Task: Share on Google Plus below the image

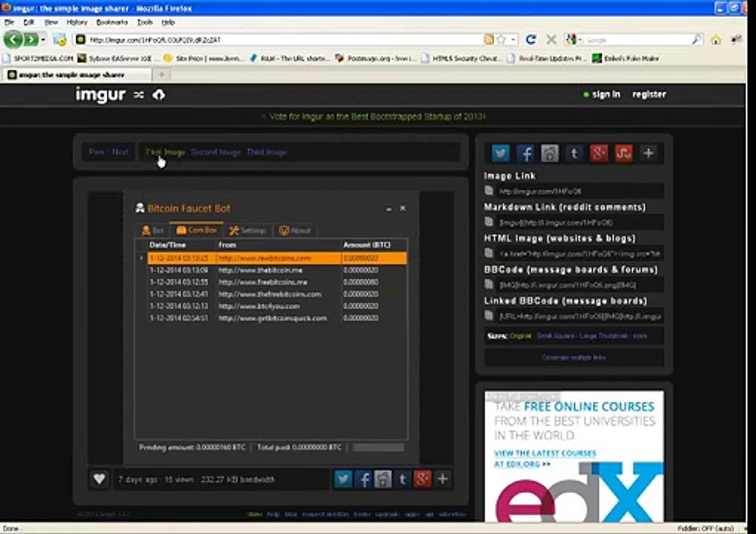Action: click(x=422, y=479)
